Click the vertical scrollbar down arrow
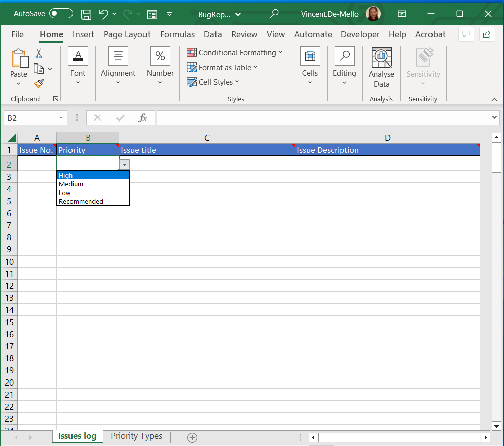Screen dimensions: 504x446 (496, 425)
